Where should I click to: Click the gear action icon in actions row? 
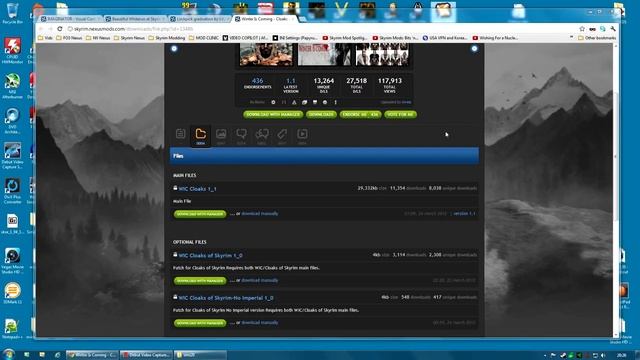[273, 102]
